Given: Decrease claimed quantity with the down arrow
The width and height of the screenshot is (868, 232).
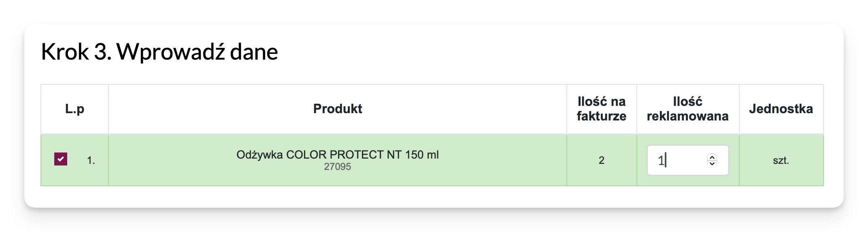Looking at the screenshot, I should (x=712, y=164).
